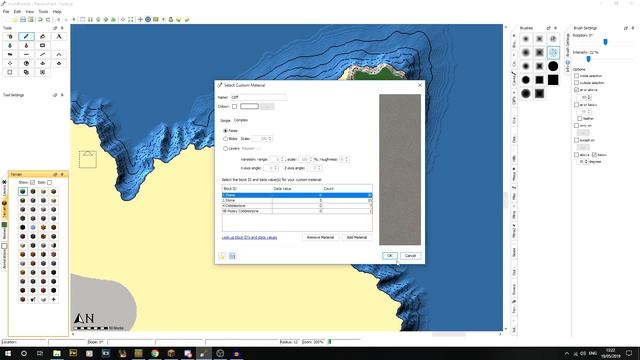Image resolution: width=640 pixels, height=360 pixels.
Task: Click the load-material folder icon in dialog
Action: coord(222,256)
